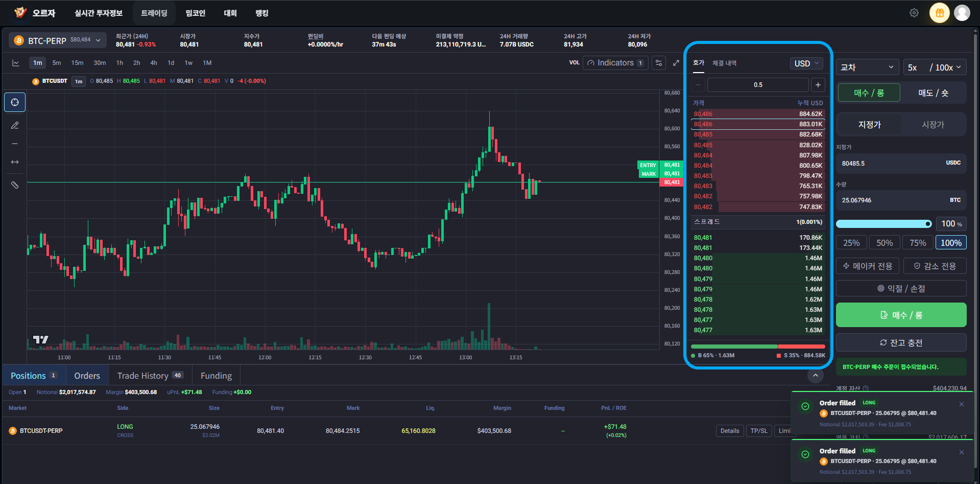Click the order size percentage slider
Screen dimensions: 980x484
point(883,224)
